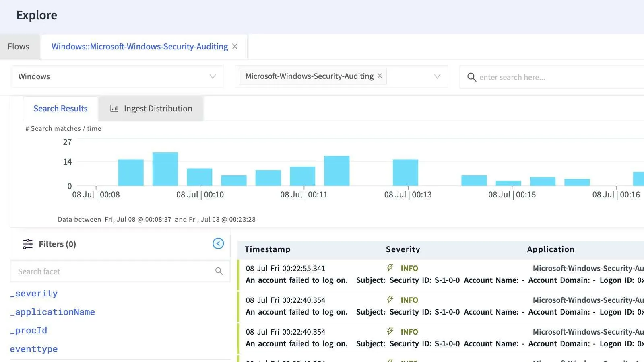Click histogram bar just before 08 Jul 00:11

(302, 176)
